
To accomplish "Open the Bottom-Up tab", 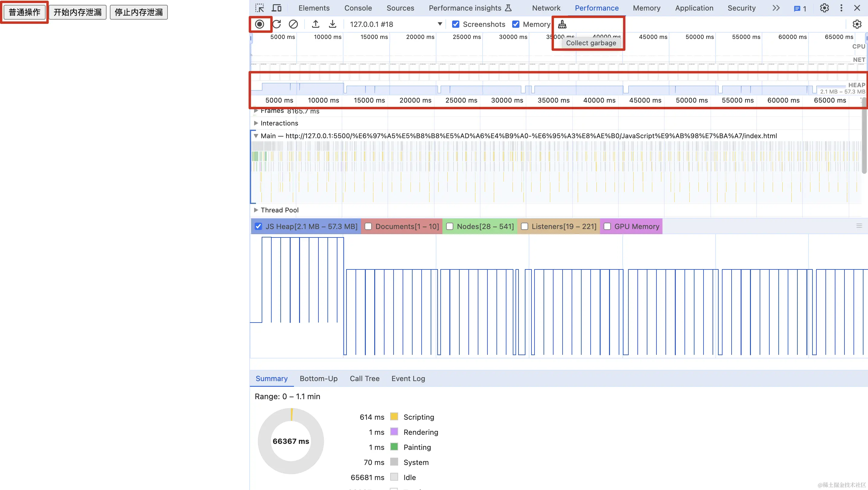I will pyautogui.click(x=318, y=379).
